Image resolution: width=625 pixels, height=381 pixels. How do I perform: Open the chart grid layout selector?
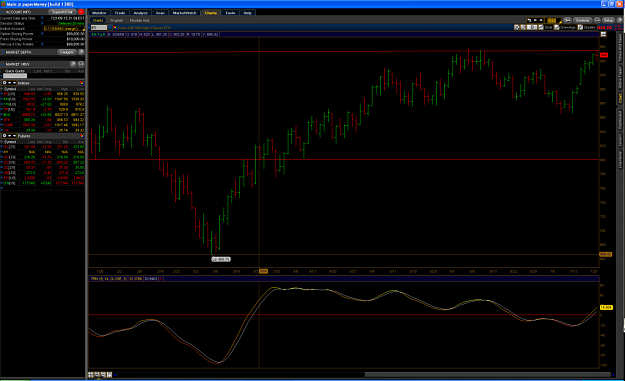[x=553, y=20]
